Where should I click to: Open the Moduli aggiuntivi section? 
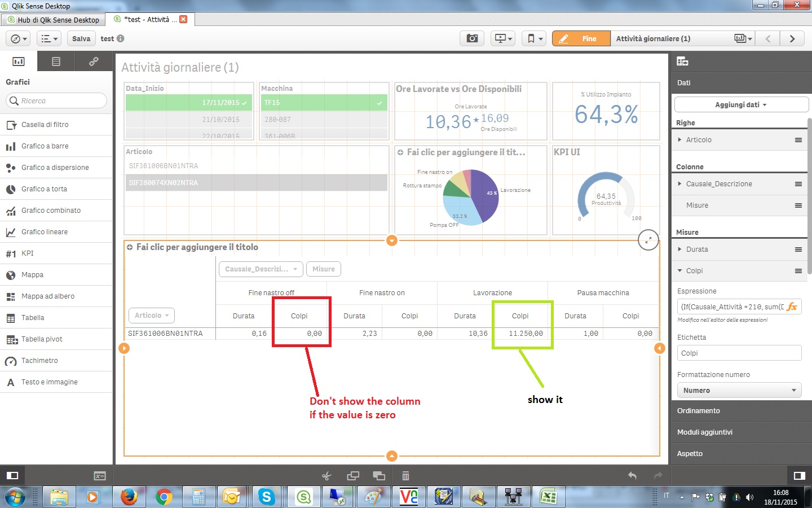click(x=741, y=432)
